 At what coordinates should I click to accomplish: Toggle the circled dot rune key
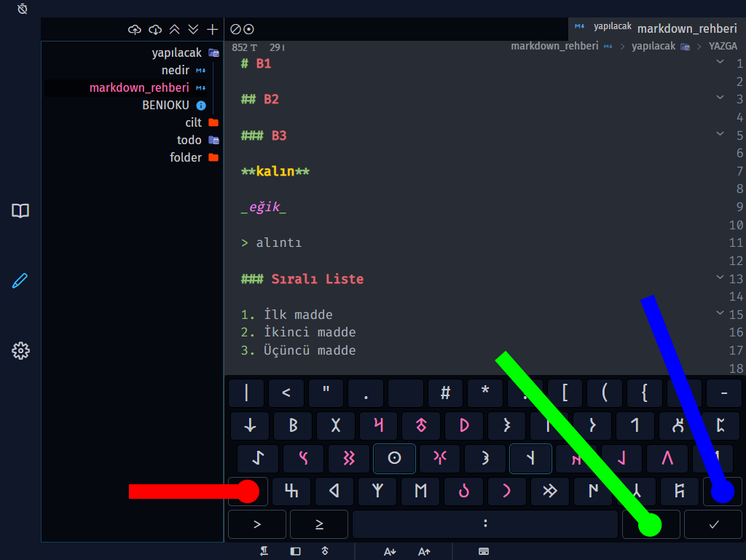point(394,459)
